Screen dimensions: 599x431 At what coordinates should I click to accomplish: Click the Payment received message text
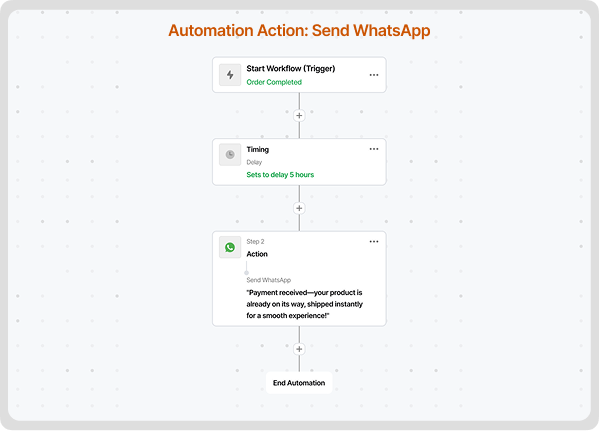click(x=304, y=304)
